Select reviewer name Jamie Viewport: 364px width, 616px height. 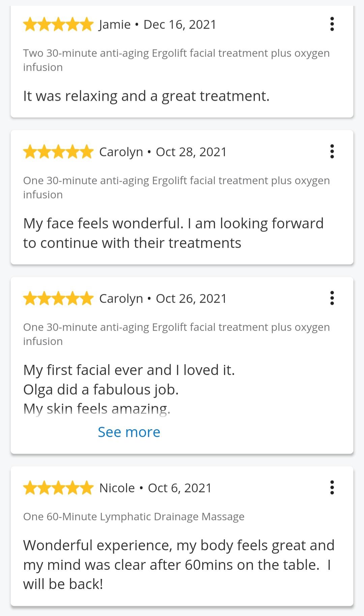pos(115,25)
